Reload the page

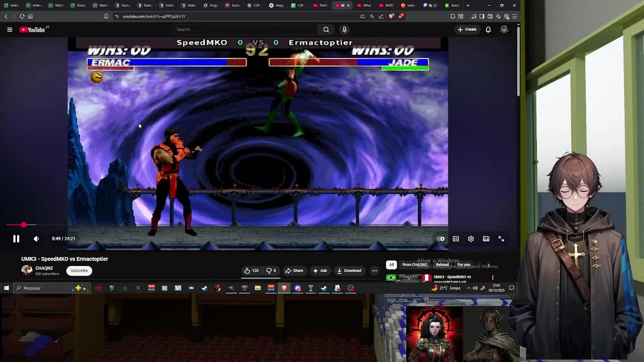[22, 16]
